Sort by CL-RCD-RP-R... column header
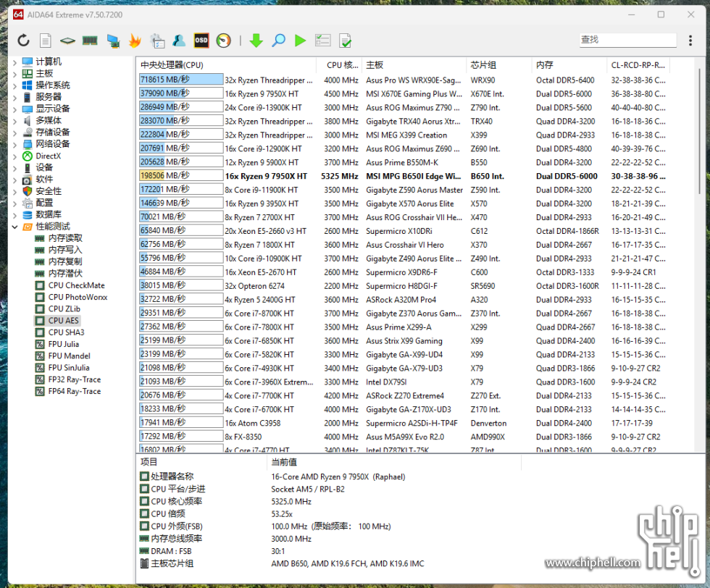The image size is (710, 588). tap(638, 65)
